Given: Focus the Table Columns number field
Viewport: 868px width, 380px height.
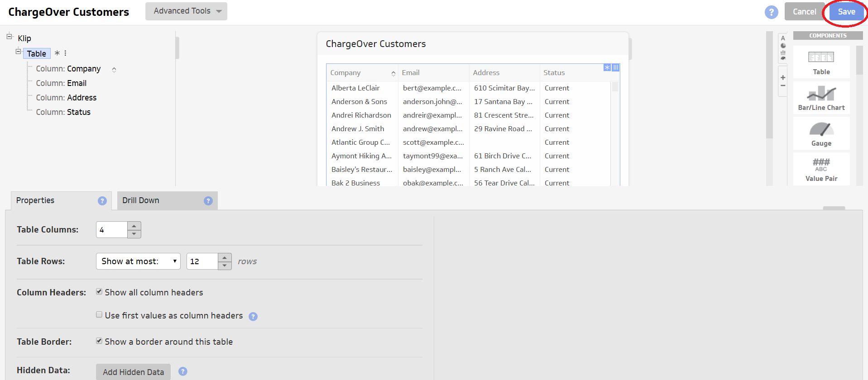Looking at the screenshot, I should pyautogui.click(x=112, y=230).
